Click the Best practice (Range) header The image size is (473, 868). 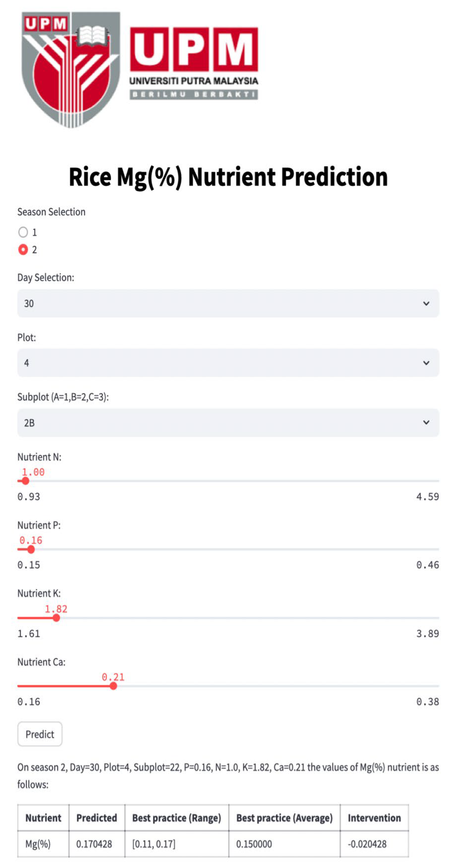[x=176, y=818]
